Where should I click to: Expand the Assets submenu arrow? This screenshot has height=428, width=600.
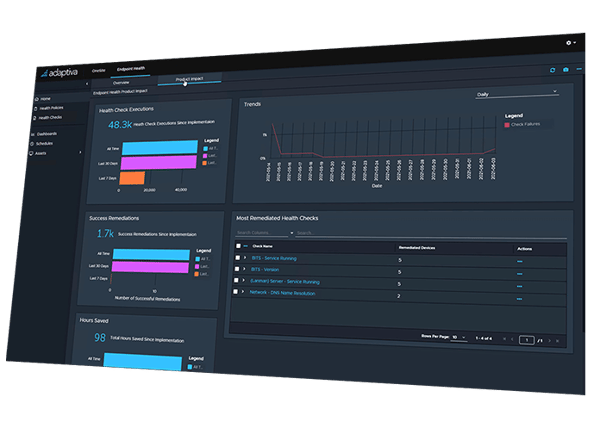point(80,153)
